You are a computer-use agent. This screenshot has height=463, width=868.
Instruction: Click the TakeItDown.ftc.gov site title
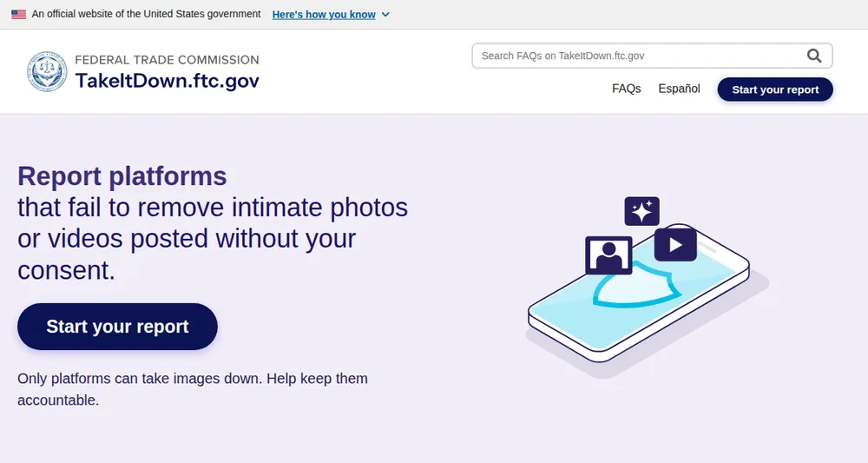click(x=168, y=81)
